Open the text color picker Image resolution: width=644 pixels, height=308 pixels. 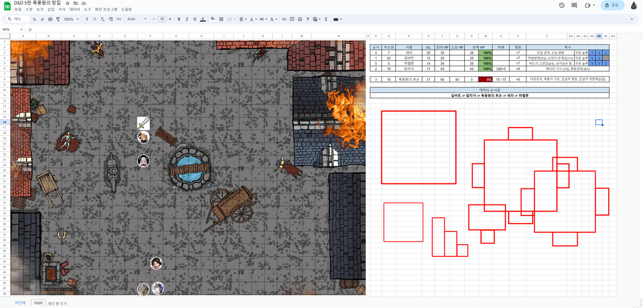(x=203, y=19)
